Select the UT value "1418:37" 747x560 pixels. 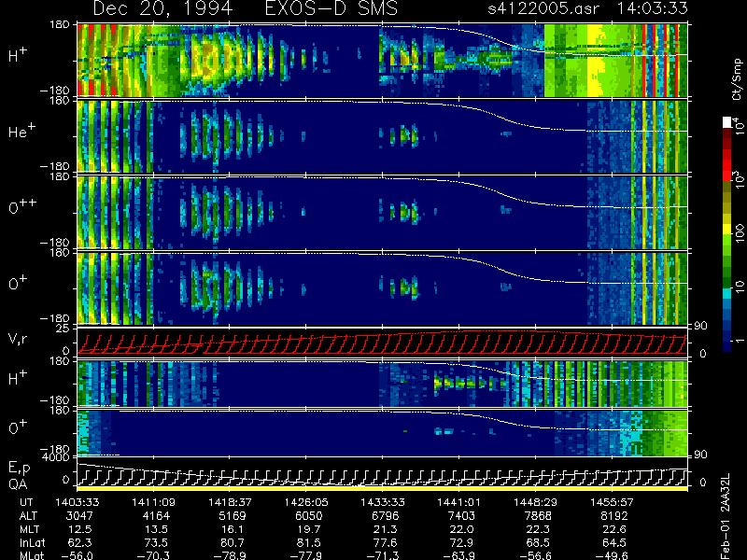tap(231, 502)
